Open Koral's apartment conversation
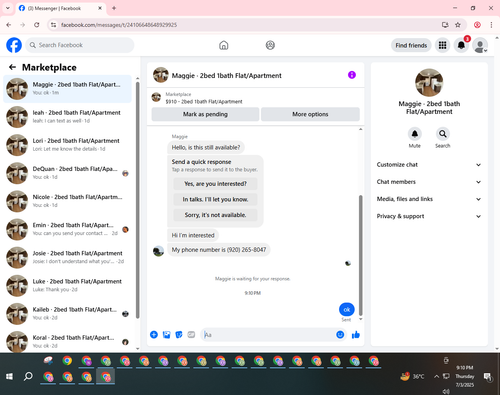The width and height of the screenshot is (500, 395). 67,341
